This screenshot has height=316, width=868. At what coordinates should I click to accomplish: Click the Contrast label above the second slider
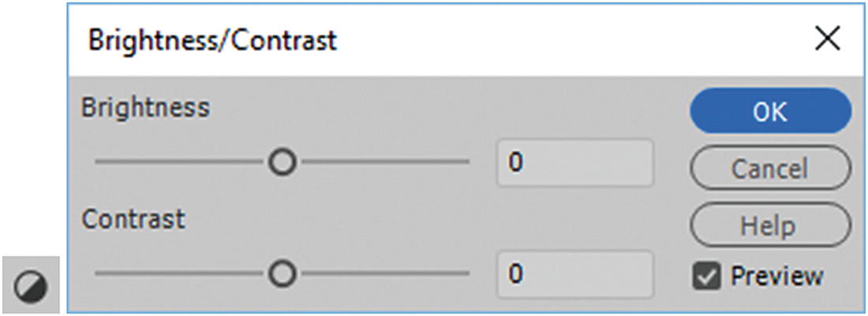(x=133, y=219)
